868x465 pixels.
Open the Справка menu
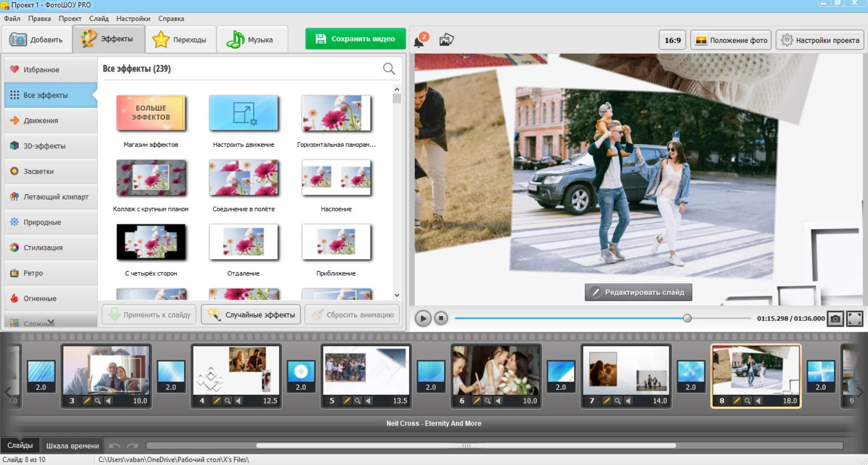pos(171,19)
